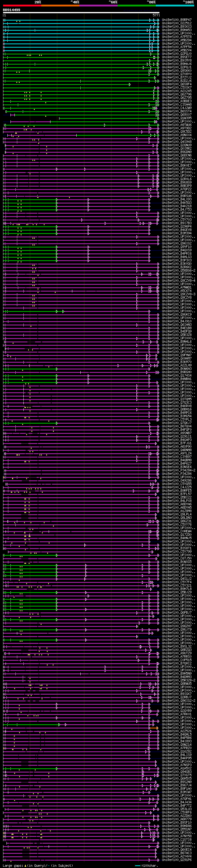
Task: Select hit UniRef100_A5BZV4
Action: 177,50
